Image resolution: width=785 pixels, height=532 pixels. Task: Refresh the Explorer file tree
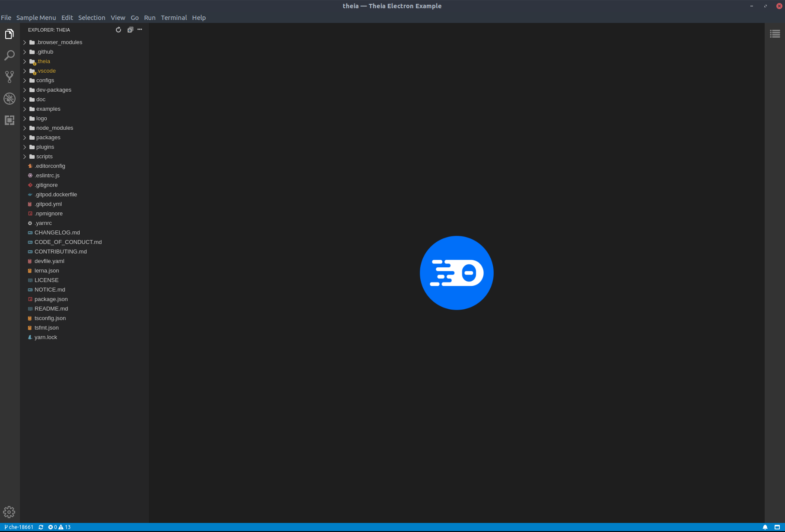coord(119,30)
